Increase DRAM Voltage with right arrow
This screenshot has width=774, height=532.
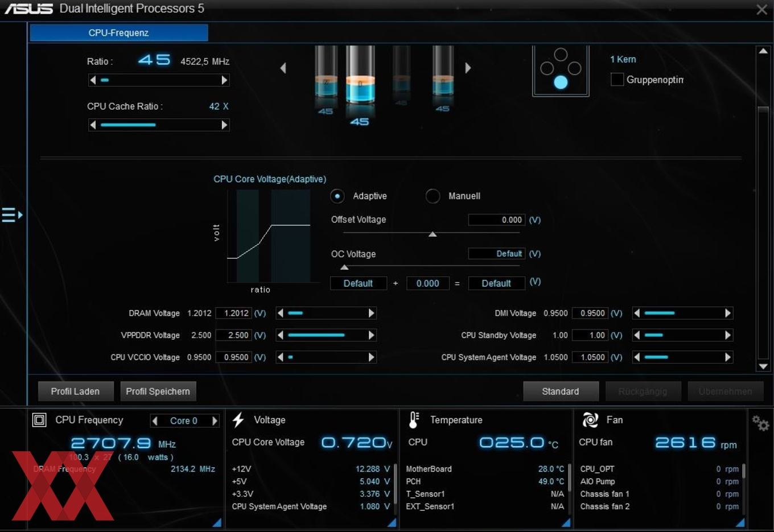[372, 313]
